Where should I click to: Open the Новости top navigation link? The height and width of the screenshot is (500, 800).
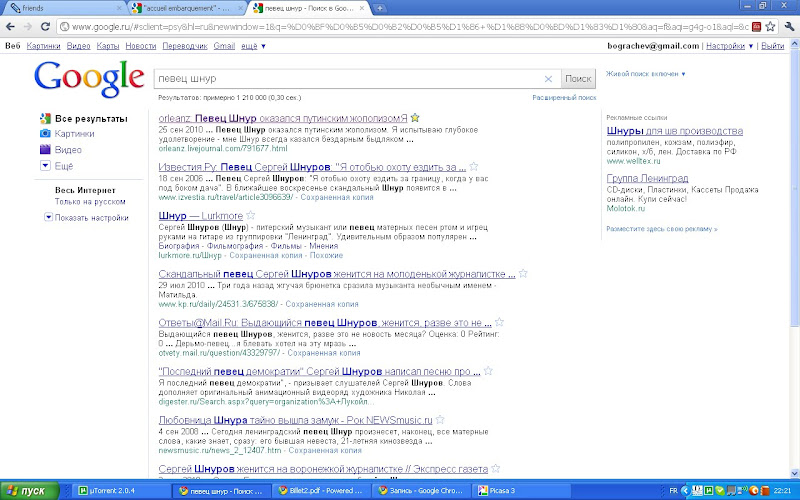(141, 46)
